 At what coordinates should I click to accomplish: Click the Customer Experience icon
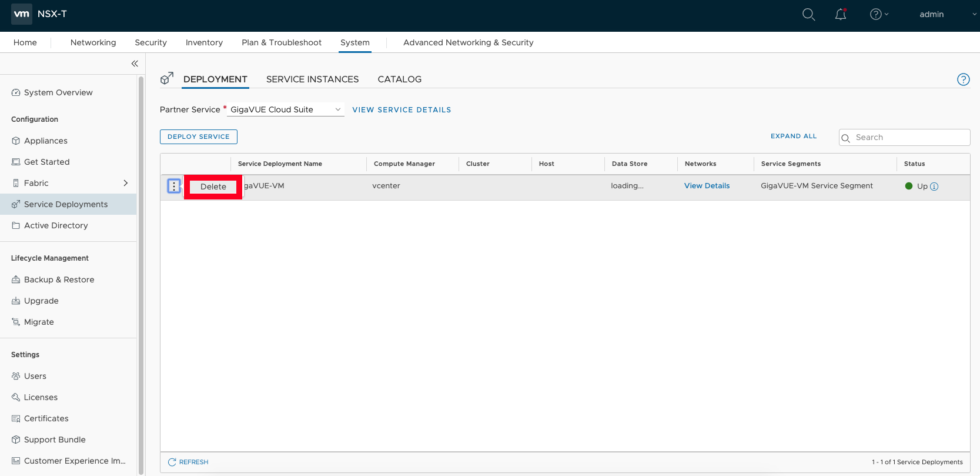pyautogui.click(x=16, y=461)
